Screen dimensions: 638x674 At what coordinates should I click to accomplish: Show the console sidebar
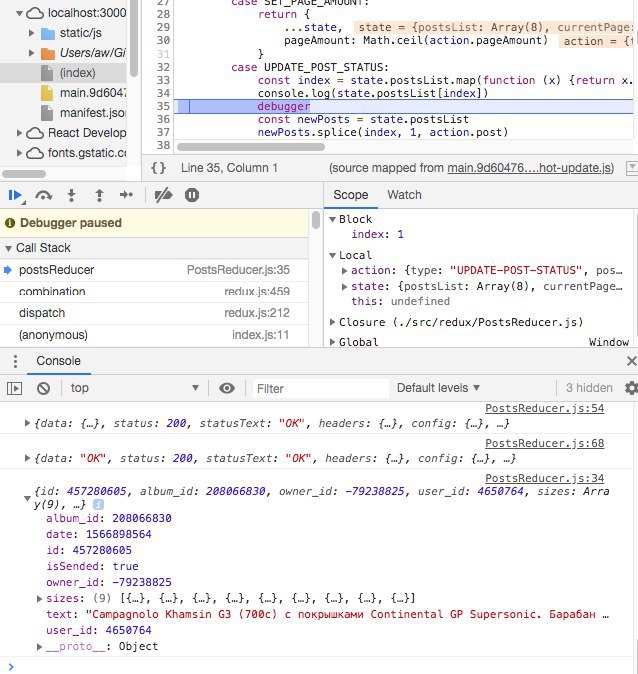click(x=14, y=388)
